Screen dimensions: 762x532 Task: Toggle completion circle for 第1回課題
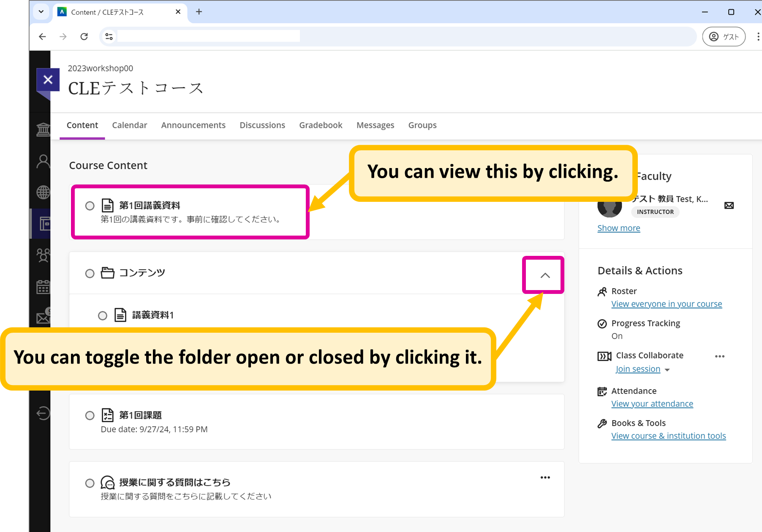[x=90, y=415]
